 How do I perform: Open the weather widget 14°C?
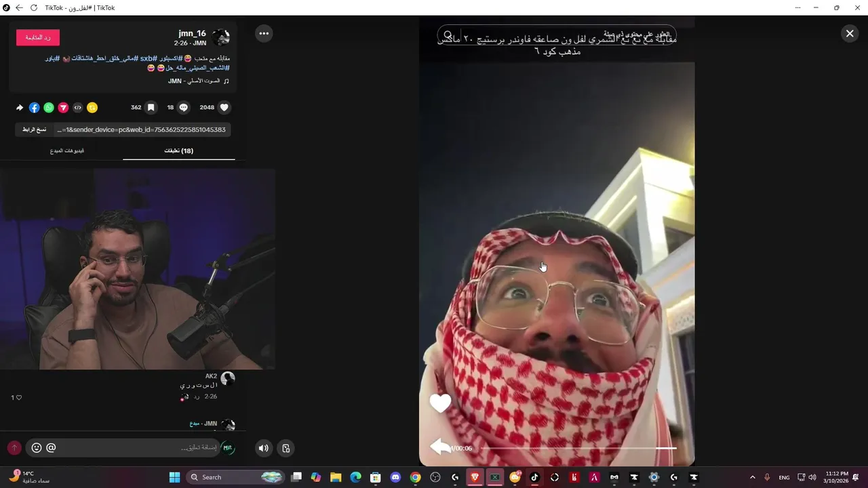pos(29,477)
